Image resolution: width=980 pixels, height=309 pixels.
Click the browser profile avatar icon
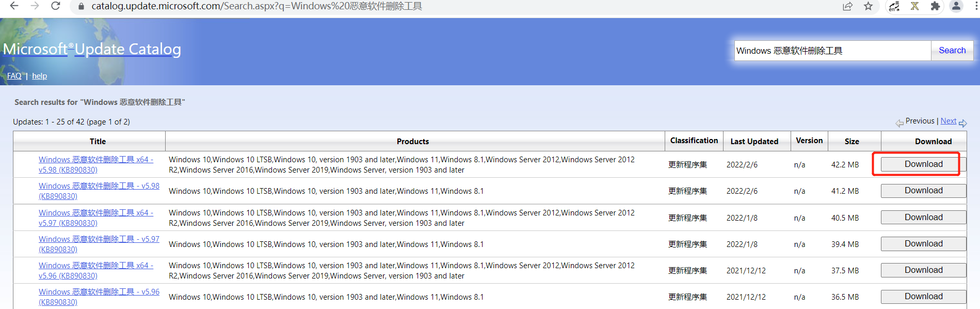pos(956,7)
